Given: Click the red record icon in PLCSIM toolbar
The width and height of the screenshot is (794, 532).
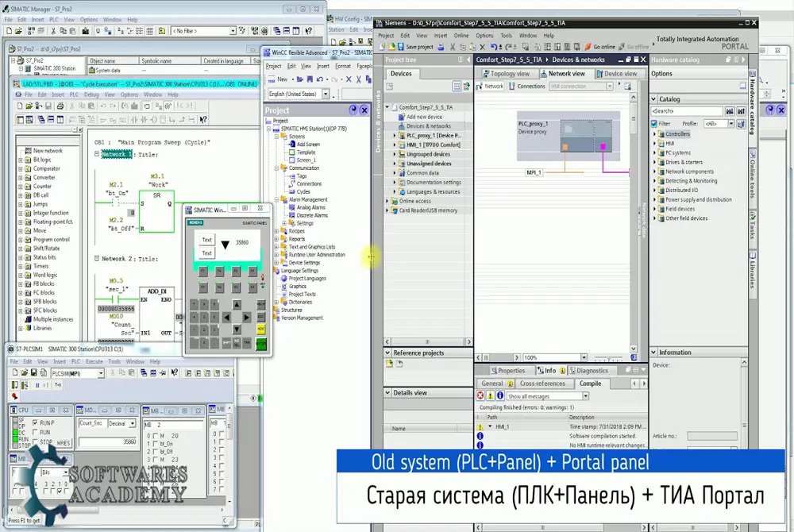Looking at the screenshot, I should point(14,397).
